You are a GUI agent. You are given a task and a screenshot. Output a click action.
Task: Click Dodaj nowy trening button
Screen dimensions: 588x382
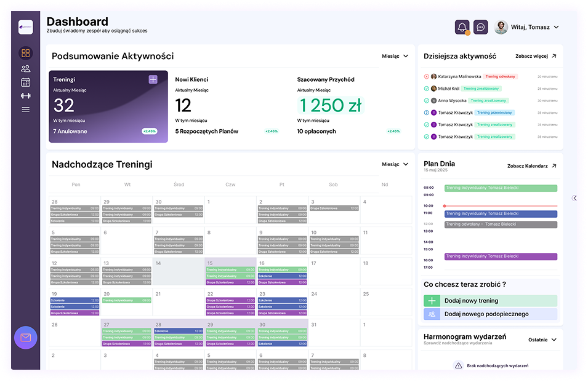coord(490,301)
